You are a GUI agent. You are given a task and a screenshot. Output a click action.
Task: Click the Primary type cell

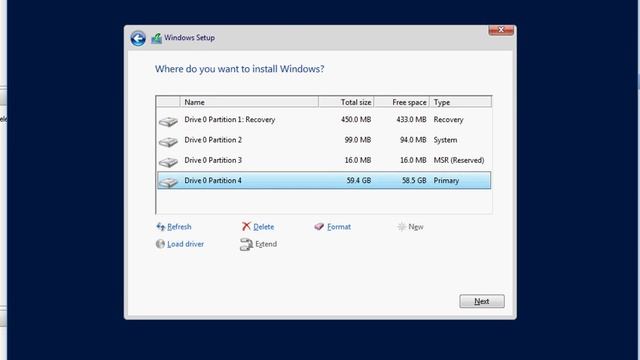(x=446, y=180)
